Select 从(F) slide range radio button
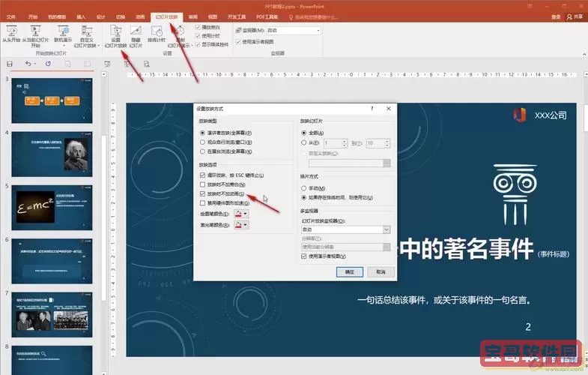The image size is (588, 375). 304,142
